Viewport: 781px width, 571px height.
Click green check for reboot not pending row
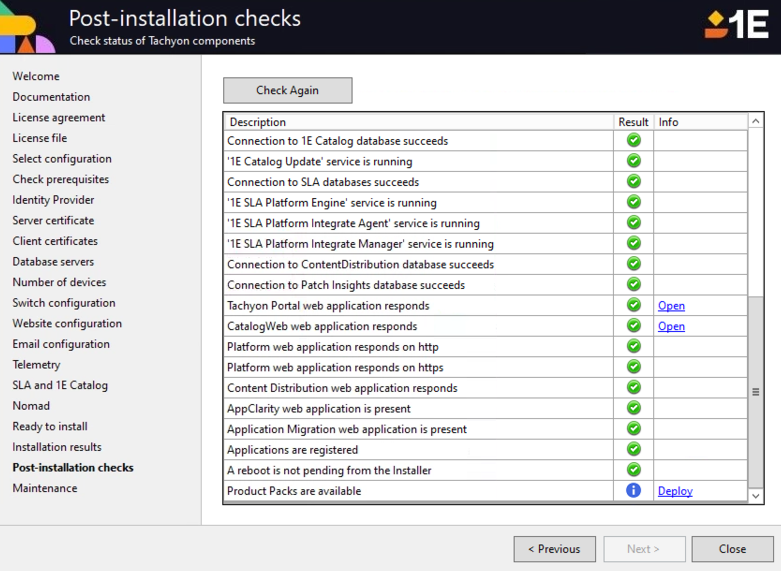coord(633,470)
